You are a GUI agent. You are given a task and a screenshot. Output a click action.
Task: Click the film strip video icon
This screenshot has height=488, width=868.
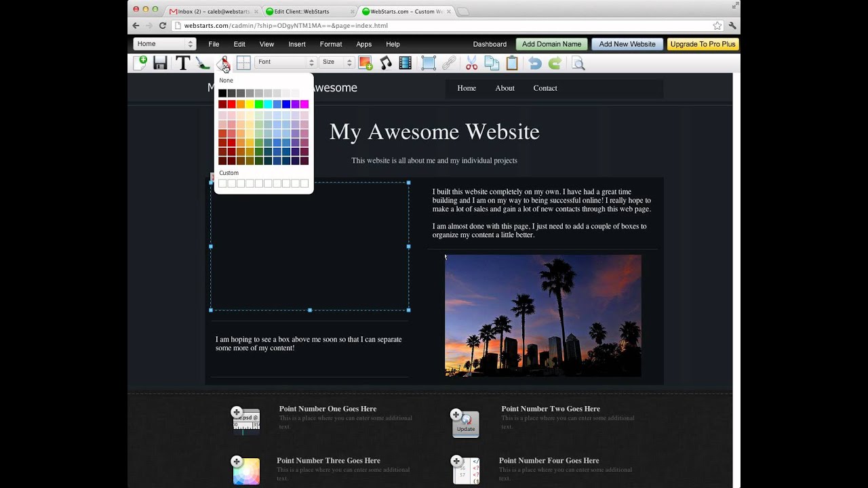406,63
